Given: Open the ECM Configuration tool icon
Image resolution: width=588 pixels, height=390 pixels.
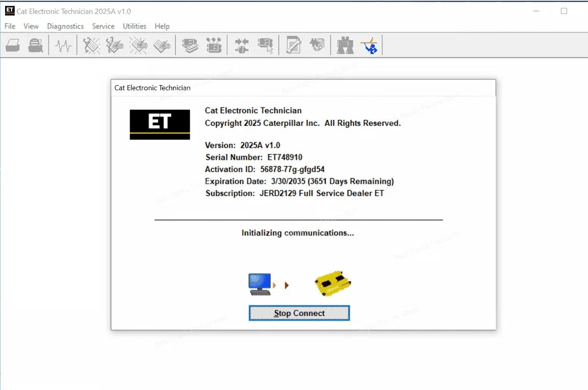Looking at the screenshot, I should point(214,45).
